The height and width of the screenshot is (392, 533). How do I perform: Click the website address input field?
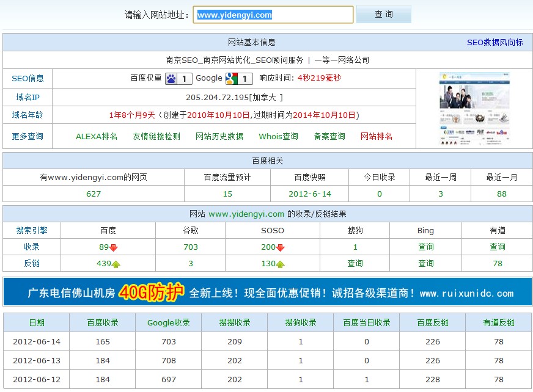click(273, 15)
